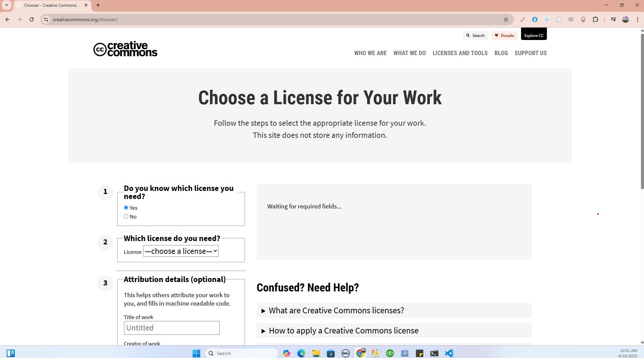Open the SUPPORT US menu item
The height and width of the screenshot is (358, 644).
[x=530, y=53]
